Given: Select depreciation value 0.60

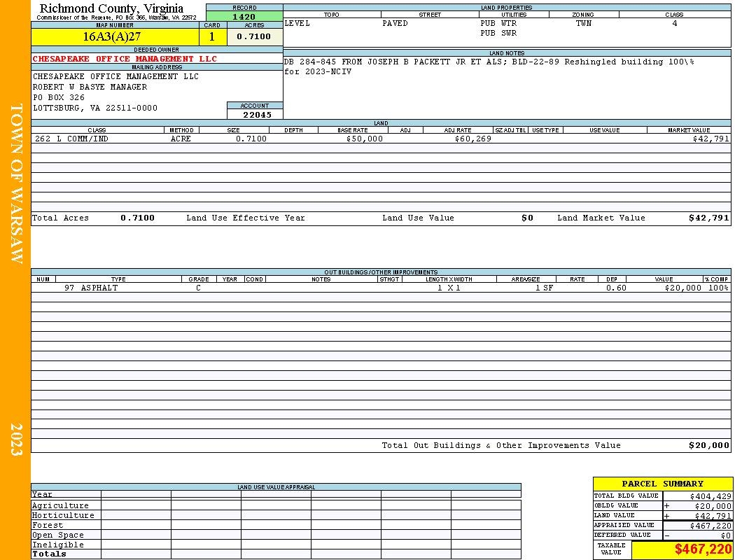Looking at the screenshot, I should pos(616,288).
